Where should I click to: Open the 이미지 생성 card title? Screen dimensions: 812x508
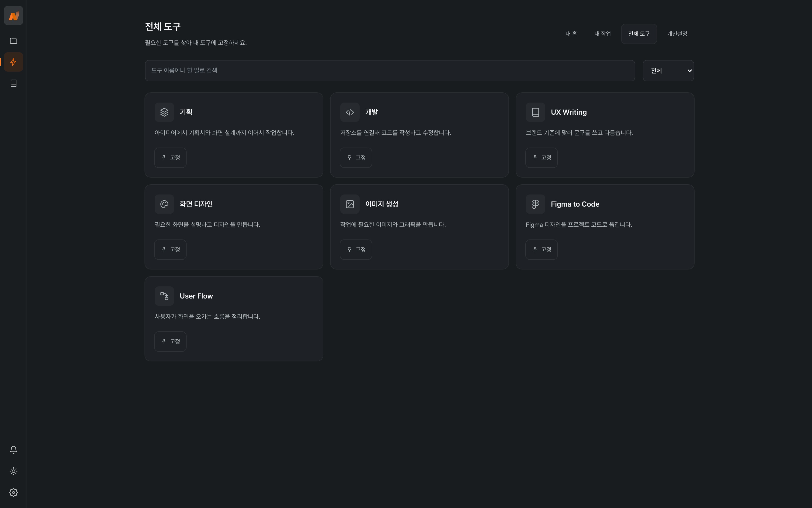(382, 204)
